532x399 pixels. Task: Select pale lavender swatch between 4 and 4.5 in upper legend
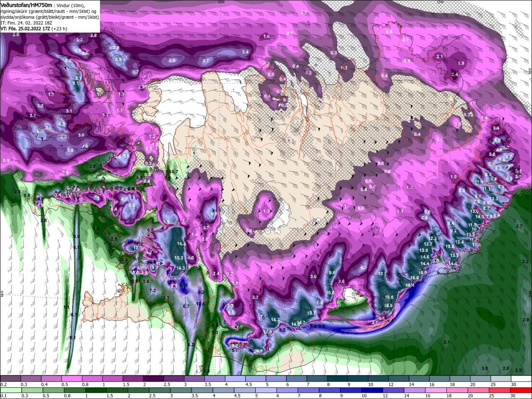pyautogui.click(x=235, y=379)
